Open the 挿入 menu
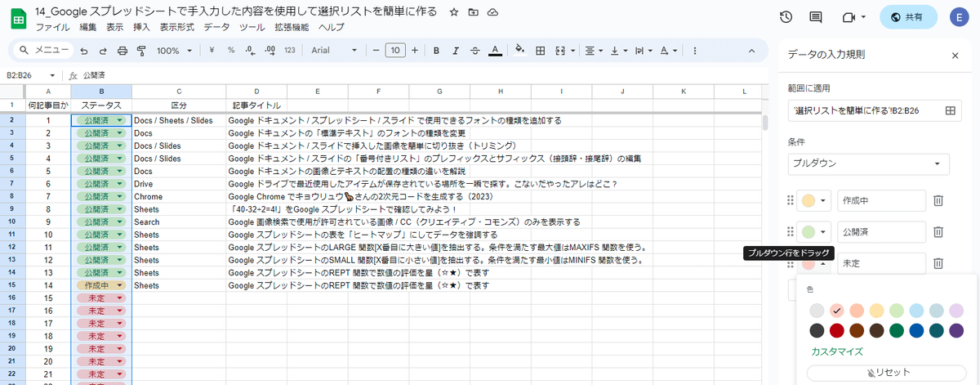This screenshot has width=980, height=385. click(142, 27)
